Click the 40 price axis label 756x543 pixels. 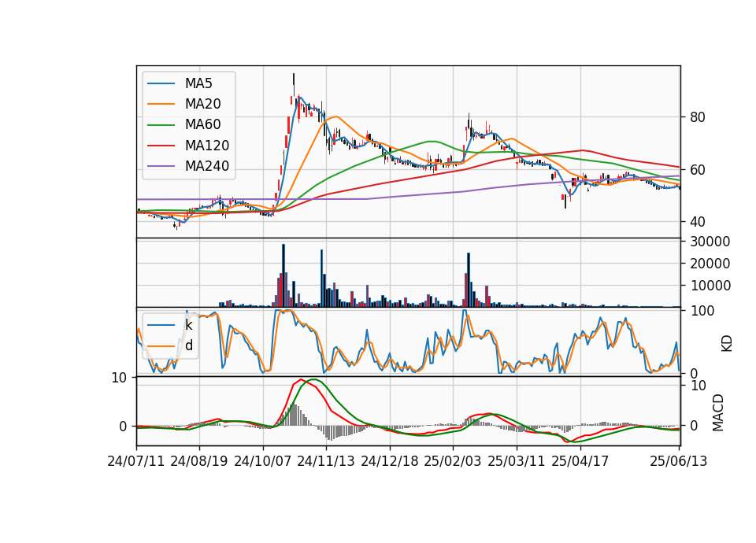(698, 222)
